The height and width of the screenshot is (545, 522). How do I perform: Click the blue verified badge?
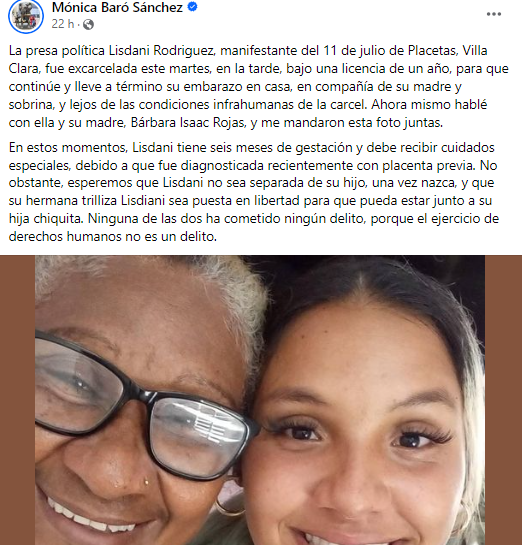192,7
